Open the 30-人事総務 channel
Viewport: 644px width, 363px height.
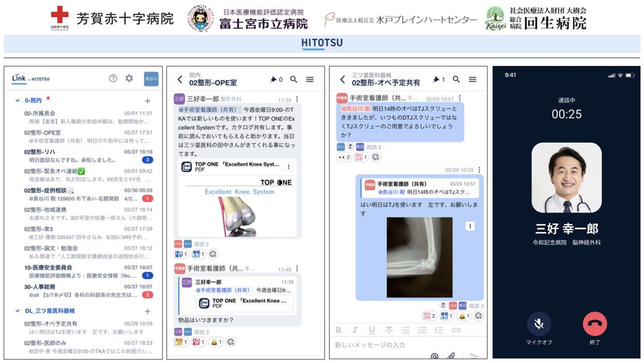[x=88, y=291]
